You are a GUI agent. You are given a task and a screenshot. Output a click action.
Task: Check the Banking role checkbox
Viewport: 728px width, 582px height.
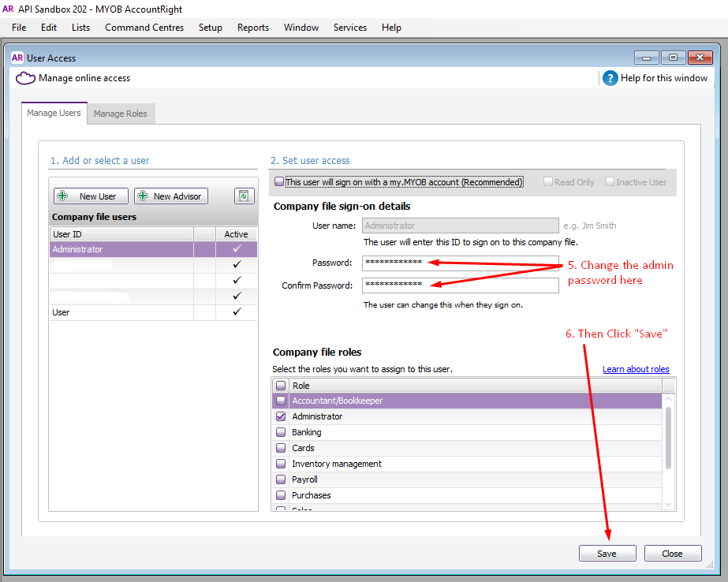(281, 432)
